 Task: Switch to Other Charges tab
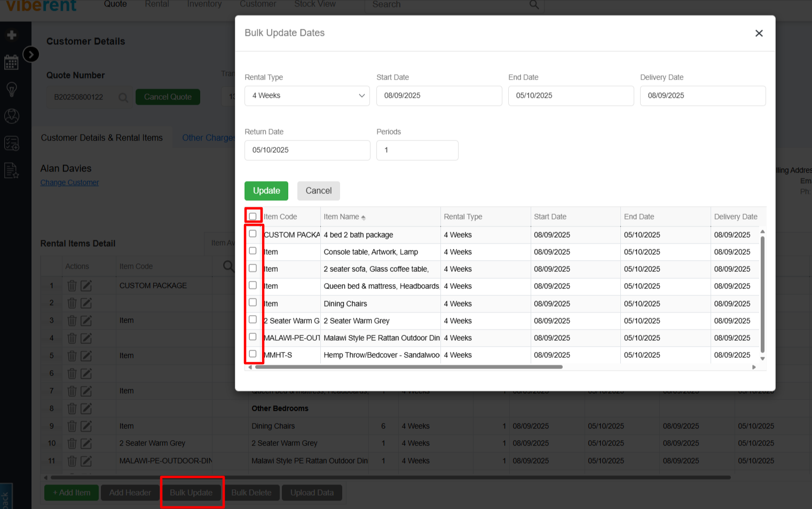(208, 138)
